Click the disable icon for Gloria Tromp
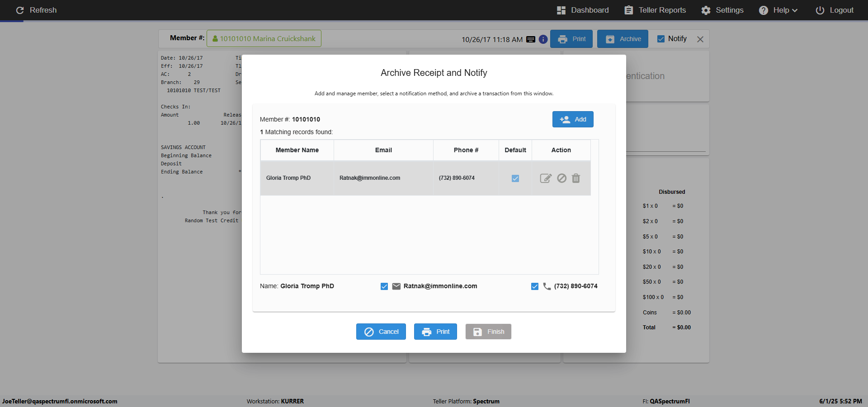 point(561,178)
